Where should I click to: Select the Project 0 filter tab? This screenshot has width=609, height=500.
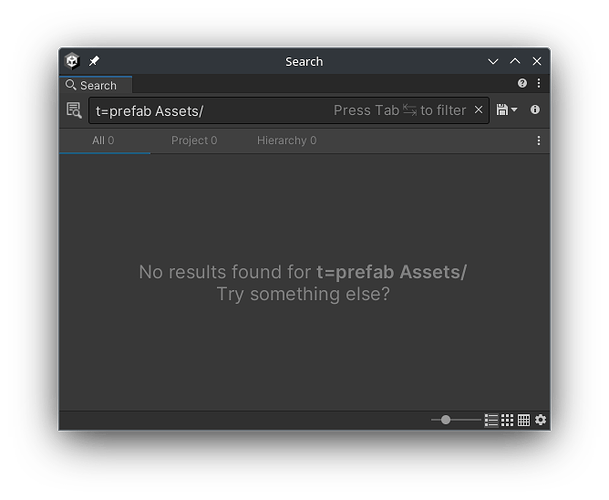pos(194,141)
